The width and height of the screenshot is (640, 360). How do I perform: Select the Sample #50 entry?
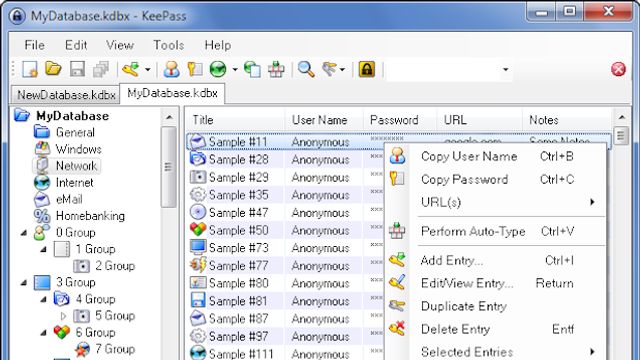coord(239,230)
